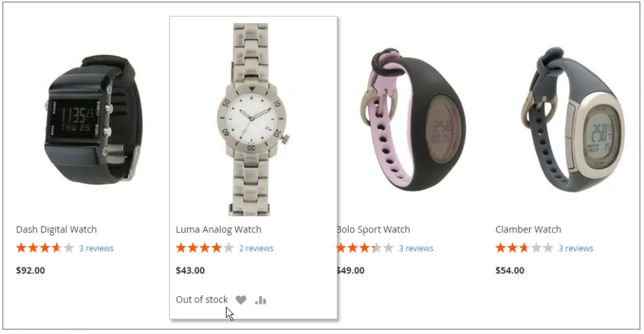Open the Bolo Sport Watch title link
This screenshot has height=334, width=644.
coord(373,230)
